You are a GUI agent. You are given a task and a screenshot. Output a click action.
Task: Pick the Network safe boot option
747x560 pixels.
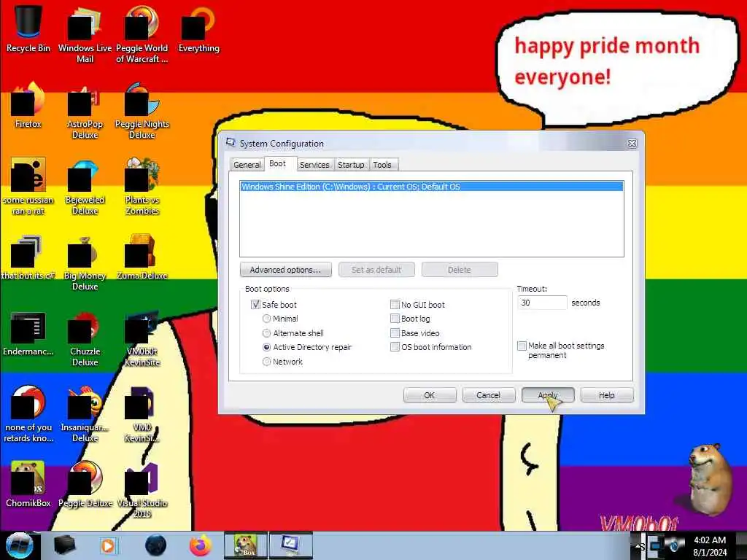pyautogui.click(x=267, y=362)
